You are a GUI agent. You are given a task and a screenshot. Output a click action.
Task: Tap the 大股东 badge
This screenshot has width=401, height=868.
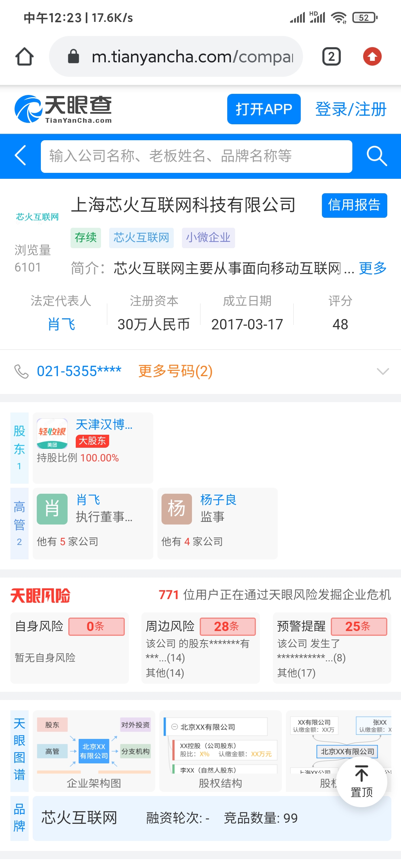pos(92,441)
